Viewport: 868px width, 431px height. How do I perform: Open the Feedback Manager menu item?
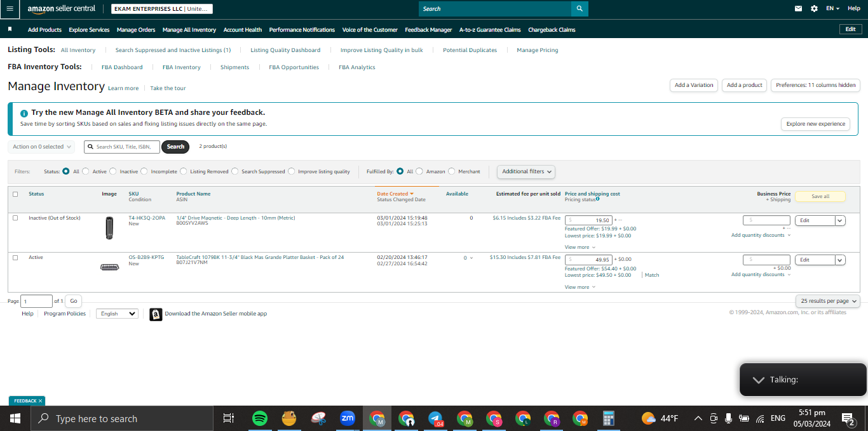pos(428,30)
